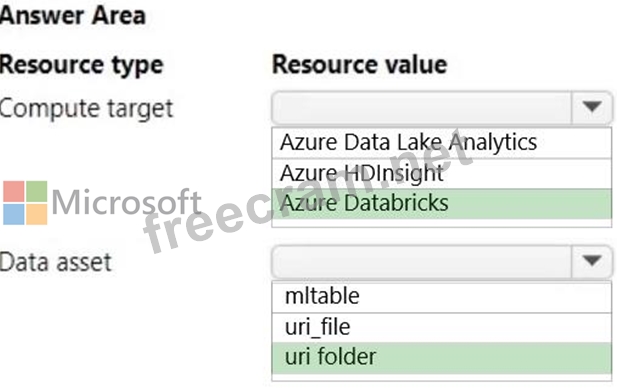
Task: Click inside the Data asset combo box field
Action: click(421, 261)
